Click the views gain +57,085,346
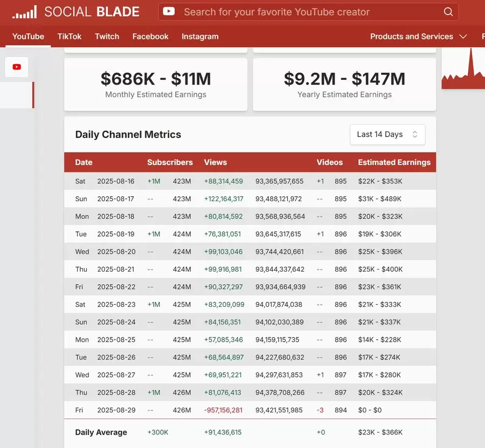Viewport: 485px width, 448px height. point(223,340)
